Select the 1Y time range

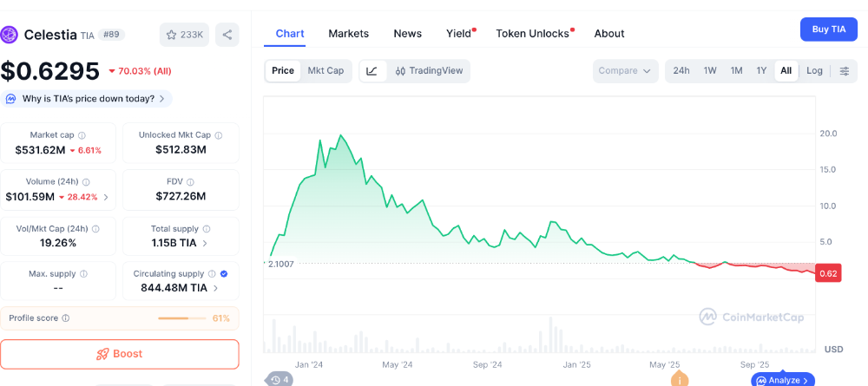point(761,71)
